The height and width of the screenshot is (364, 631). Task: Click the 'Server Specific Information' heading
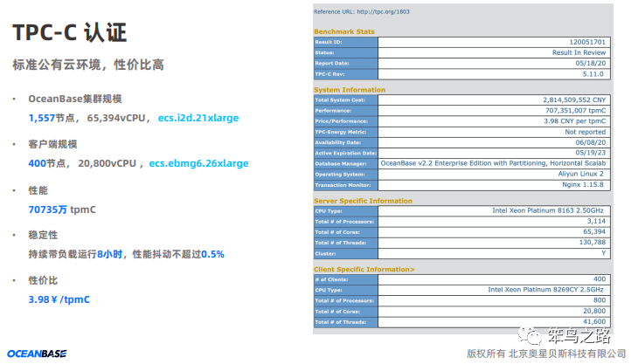[363, 201]
